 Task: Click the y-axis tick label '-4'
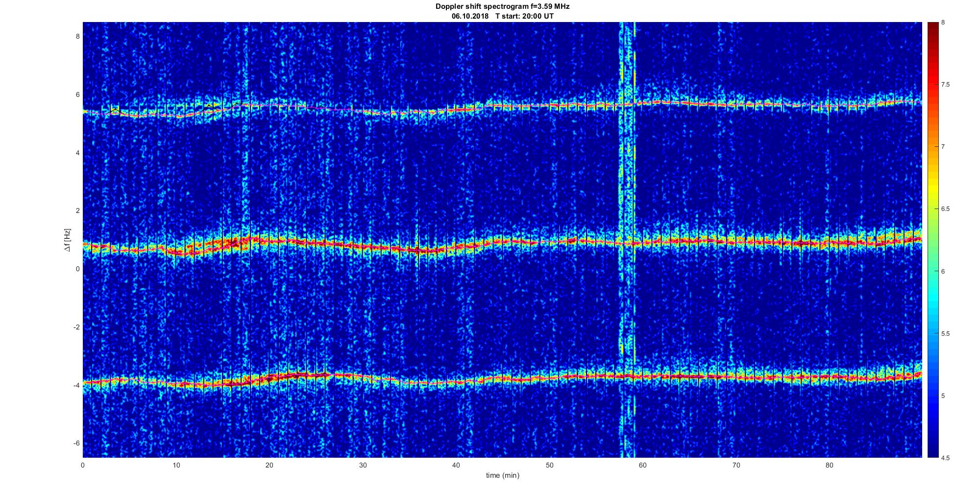click(x=76, y=385)
